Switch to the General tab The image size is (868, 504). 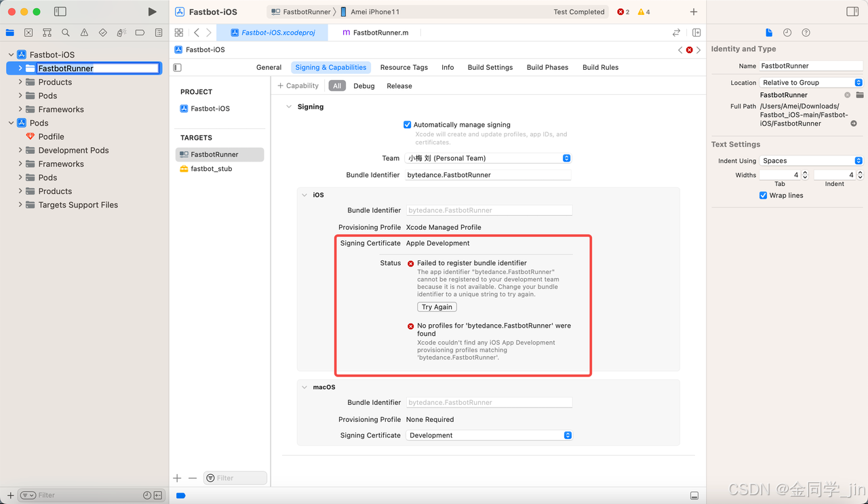pos(269,67)
